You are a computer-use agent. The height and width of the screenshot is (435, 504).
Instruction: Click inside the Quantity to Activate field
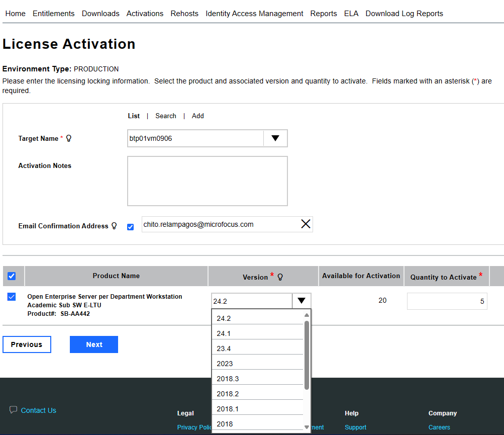(446, 300)
